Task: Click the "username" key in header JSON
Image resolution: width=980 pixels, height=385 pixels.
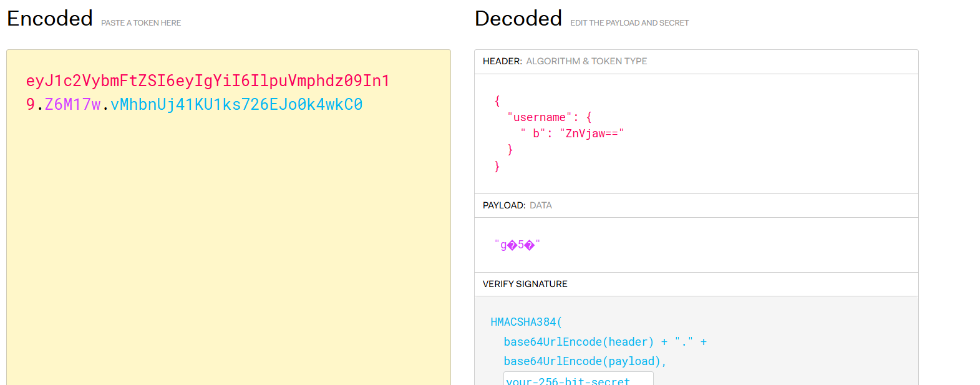Action: pos(540,117)
